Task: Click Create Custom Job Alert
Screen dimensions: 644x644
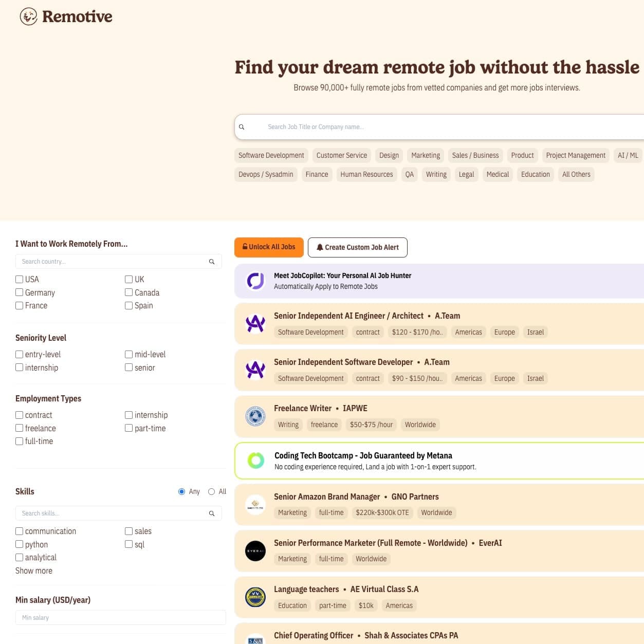Action: point(358,247)
